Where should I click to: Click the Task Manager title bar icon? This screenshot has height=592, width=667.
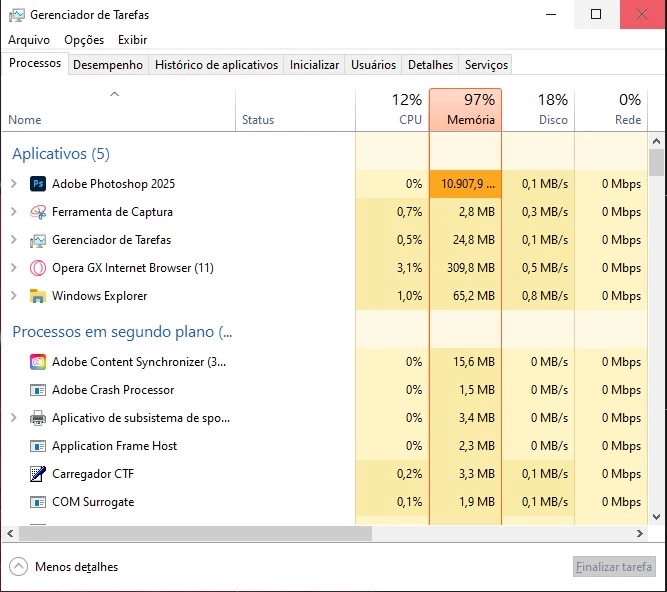point(17,15)
